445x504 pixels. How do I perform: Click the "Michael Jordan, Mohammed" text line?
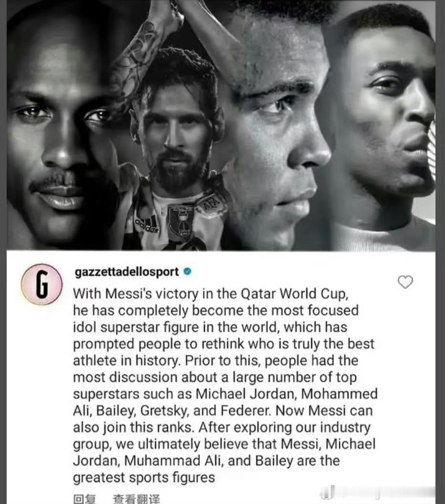[x=225, y=394]
